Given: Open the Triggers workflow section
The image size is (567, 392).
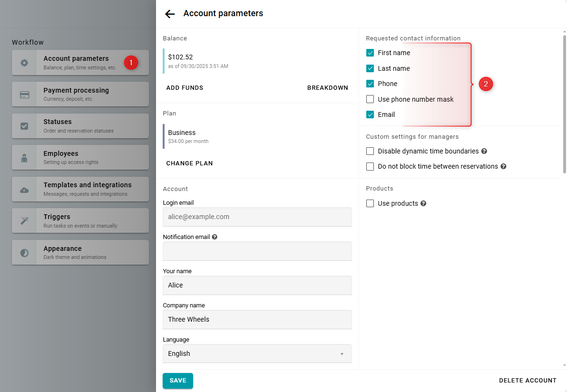Looking at the screenshot, I should (80, 221).
